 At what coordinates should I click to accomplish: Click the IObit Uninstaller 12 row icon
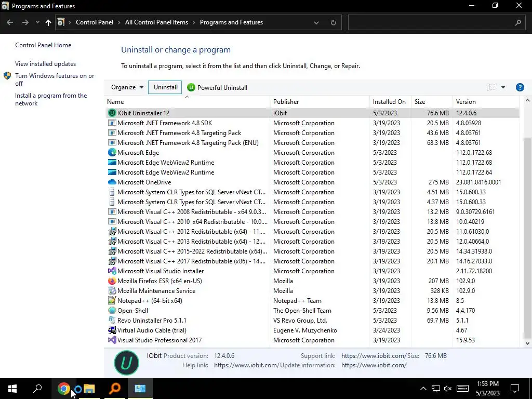[x=112, y=113]
